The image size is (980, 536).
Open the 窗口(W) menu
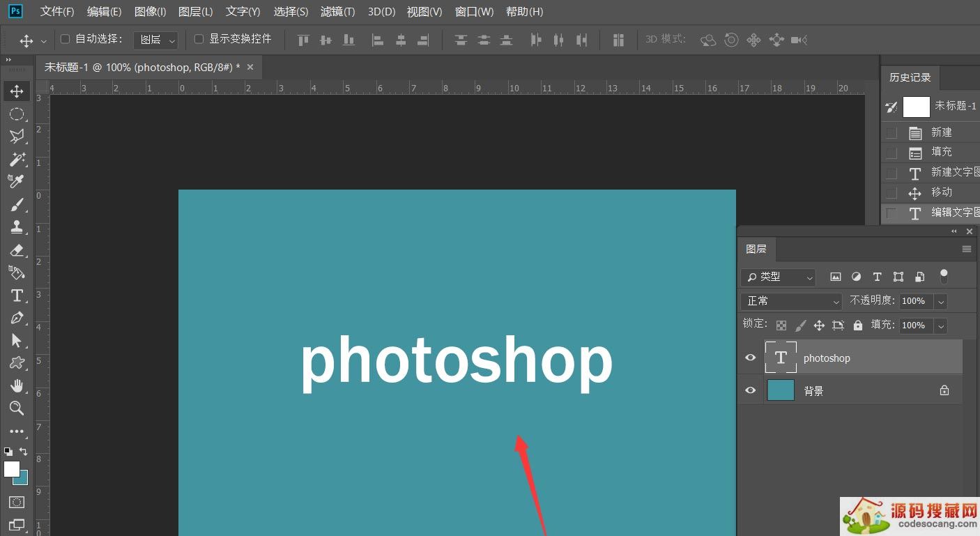point(474,12)
